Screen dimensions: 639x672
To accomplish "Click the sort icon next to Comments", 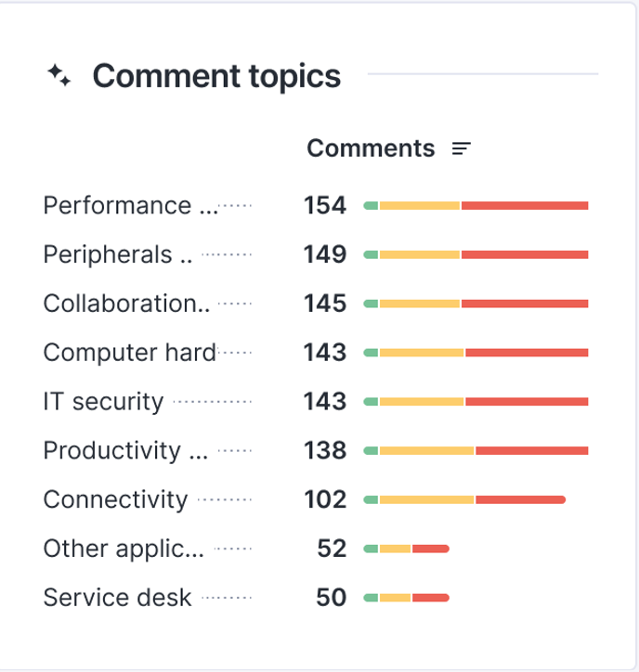I will (x=462, y=149).
